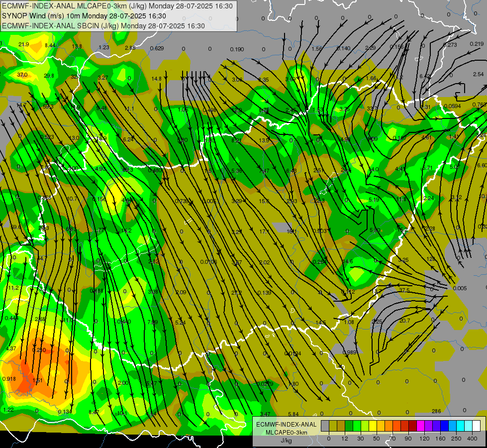This screenshot has width=487, height=448.
Task: Click the map value '2.54'
Action: coord(479,74)
